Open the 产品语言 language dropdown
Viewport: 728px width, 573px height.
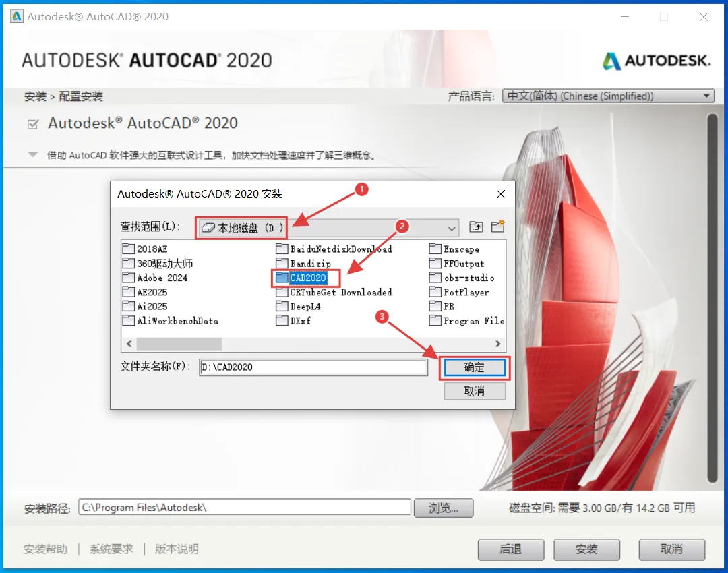608,96
